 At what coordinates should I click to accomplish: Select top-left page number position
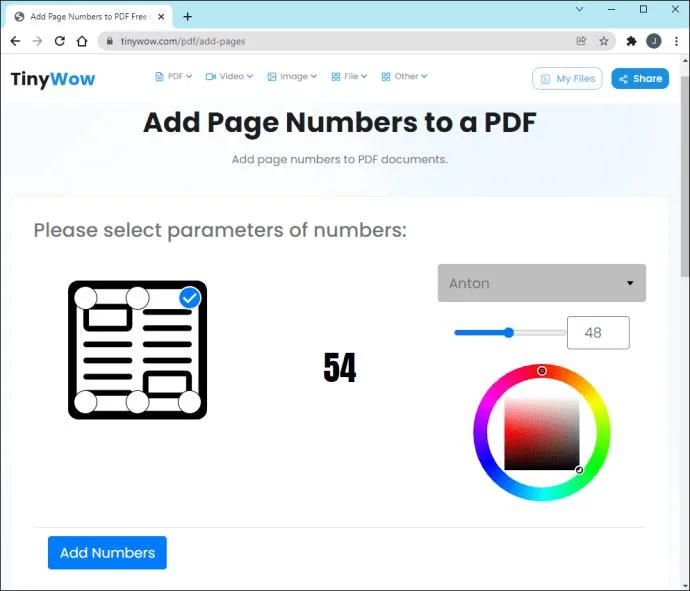[85, 298]
